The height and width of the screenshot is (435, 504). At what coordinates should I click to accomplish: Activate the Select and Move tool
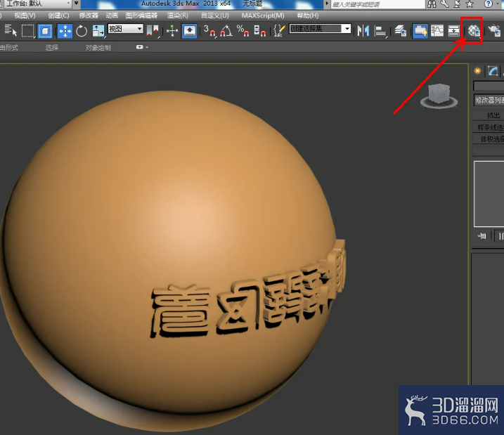click(65, 31)
